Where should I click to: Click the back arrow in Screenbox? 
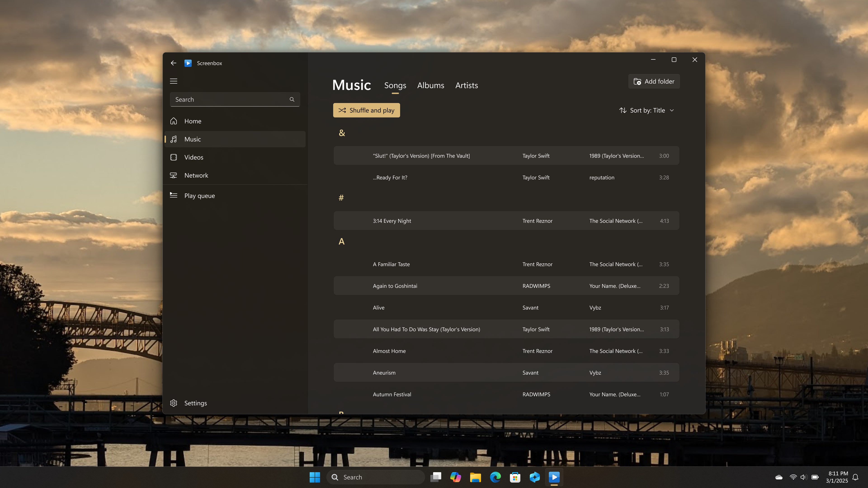[x=173, y=63]
